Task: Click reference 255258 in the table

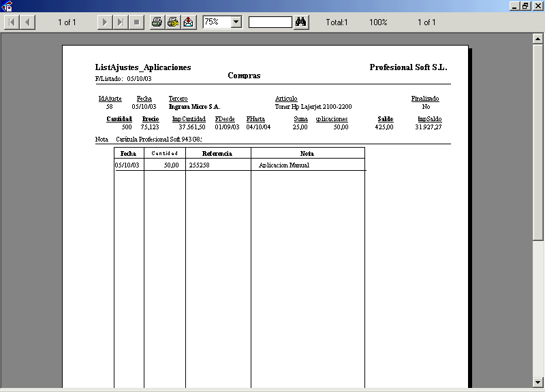Action: pos(199,165)
